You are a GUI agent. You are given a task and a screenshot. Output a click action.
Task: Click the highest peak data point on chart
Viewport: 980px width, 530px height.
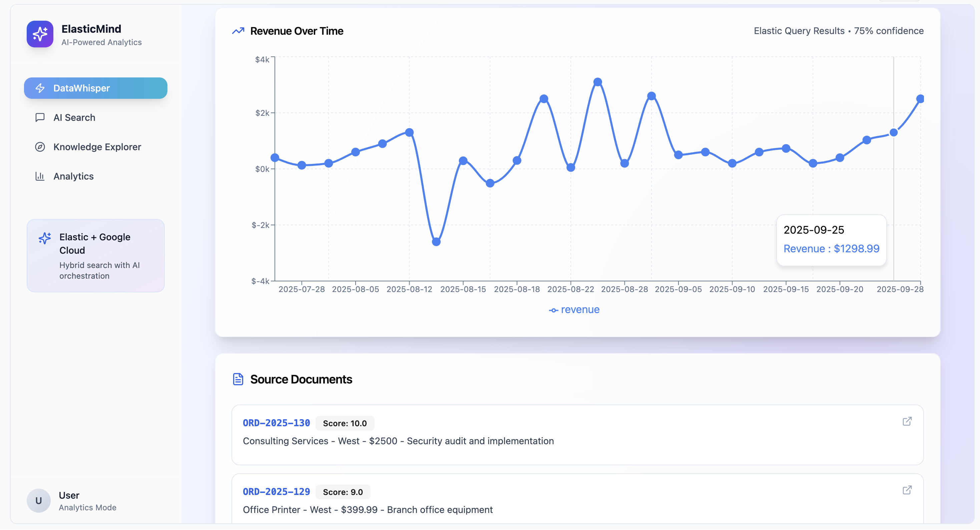pos(598,82)
